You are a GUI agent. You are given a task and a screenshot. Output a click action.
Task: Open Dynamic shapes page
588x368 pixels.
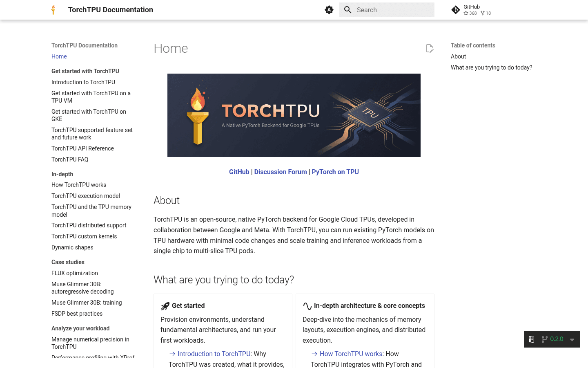[x=72, y=247]
